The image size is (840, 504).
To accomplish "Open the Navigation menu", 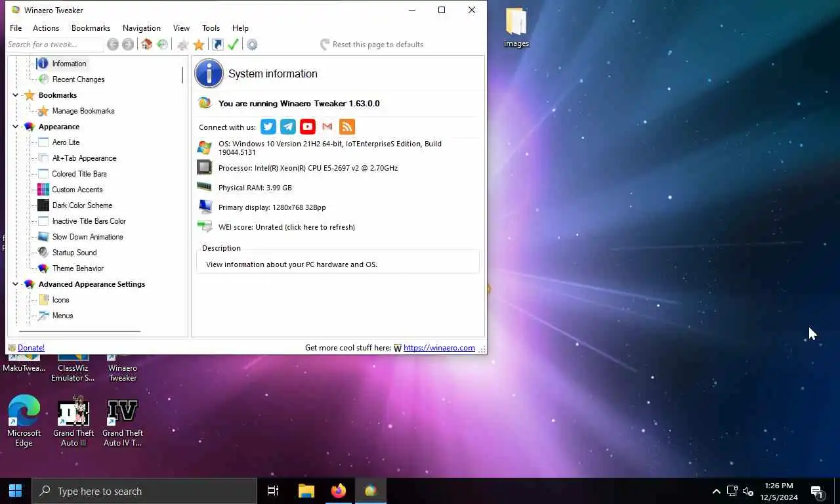I will [141, 28].
